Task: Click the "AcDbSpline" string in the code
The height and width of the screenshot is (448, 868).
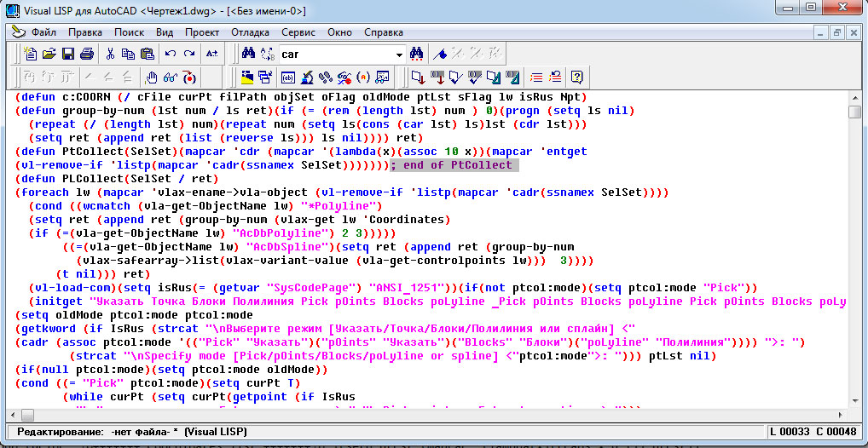Action: 286,247
